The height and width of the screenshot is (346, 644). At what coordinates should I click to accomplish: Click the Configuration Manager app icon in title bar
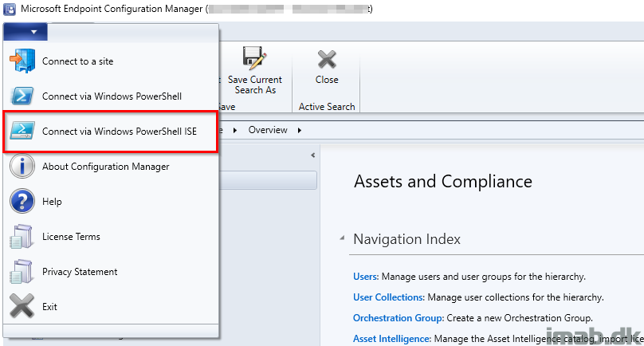coord(9,9)
